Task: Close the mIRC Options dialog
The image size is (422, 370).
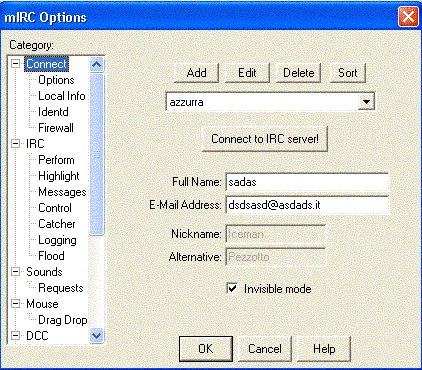Action: [408, 16]
